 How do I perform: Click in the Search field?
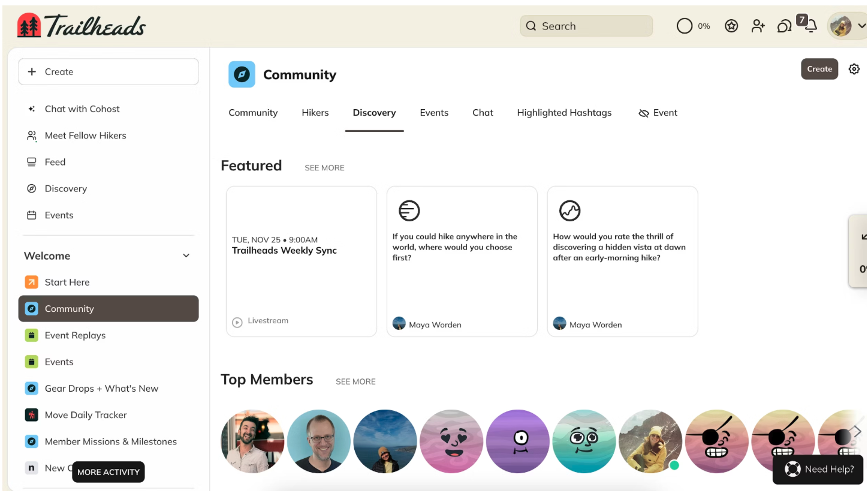click(x=586, y=26)
